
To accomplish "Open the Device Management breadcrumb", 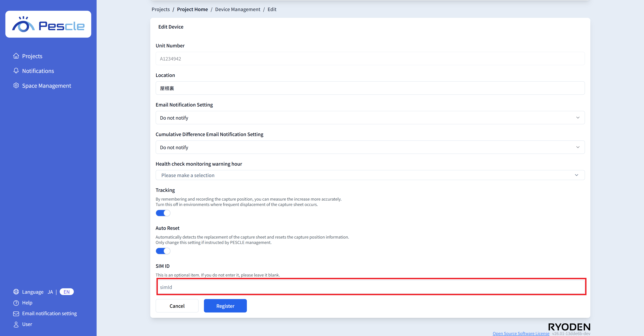I will tap(237, 9).
